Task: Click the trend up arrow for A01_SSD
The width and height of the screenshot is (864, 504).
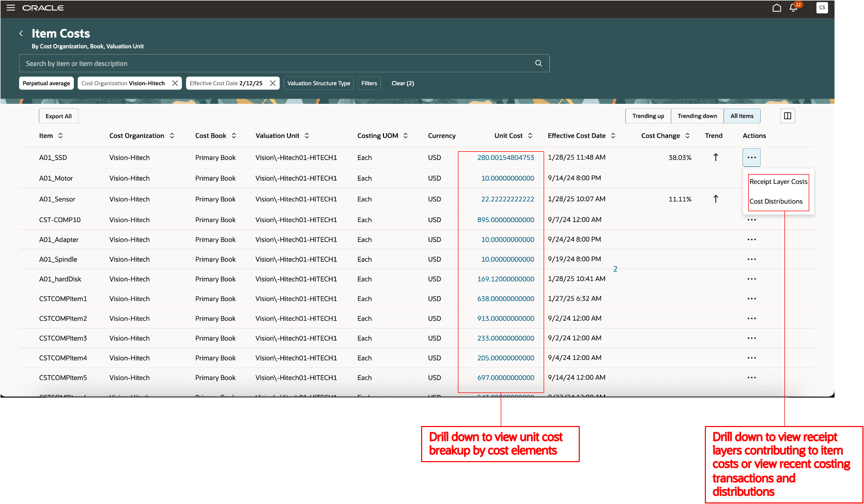Action: (x=716, y=157)
